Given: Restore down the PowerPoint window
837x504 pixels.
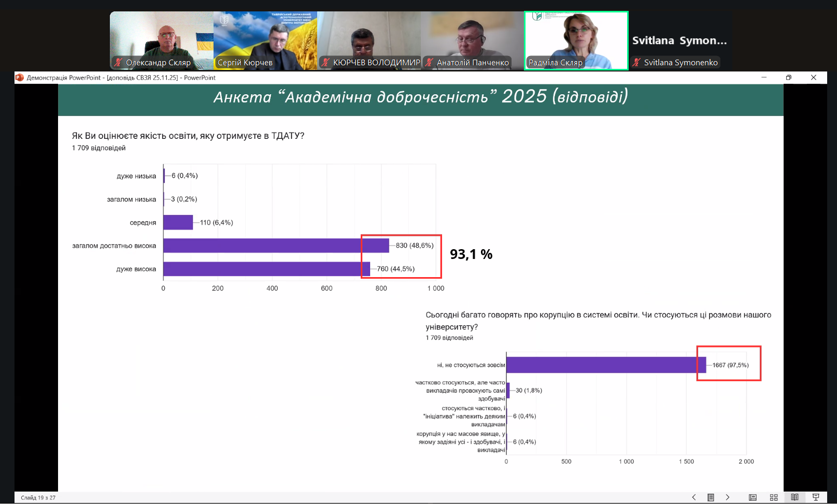Looking at the screenshot, I should pos(789,78).
